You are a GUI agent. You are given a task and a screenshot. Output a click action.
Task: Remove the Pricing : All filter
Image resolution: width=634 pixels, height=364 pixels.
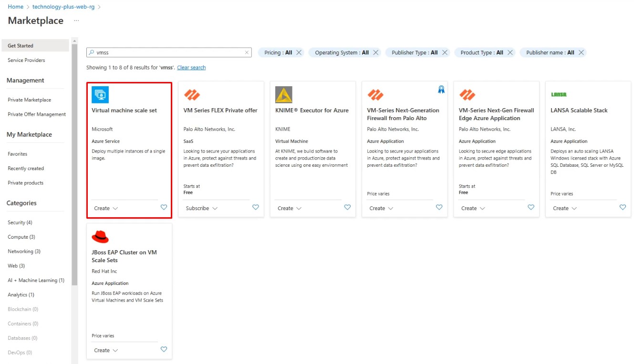299,53
